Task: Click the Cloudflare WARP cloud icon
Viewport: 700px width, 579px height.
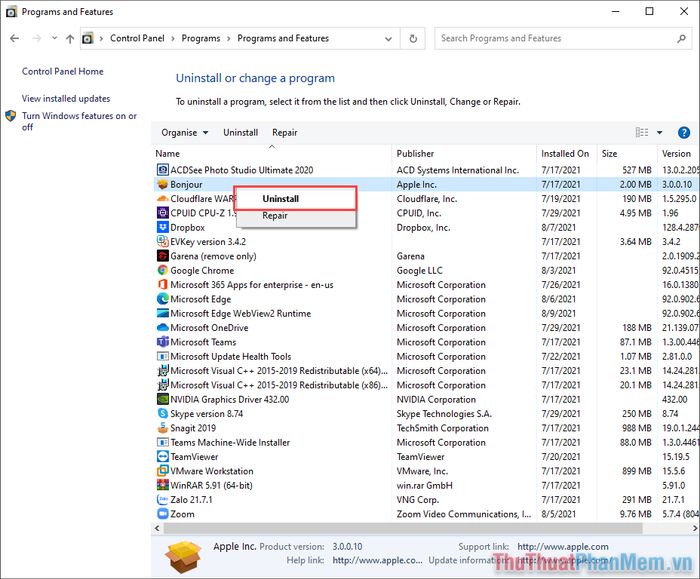Action: pos(163,199)
